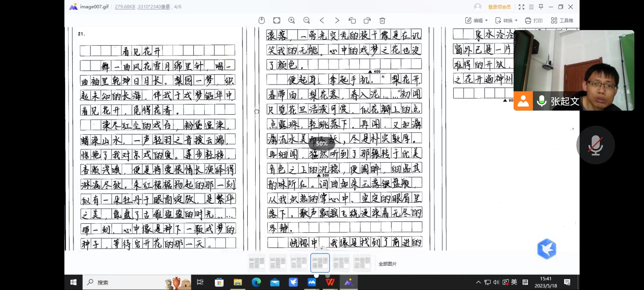The width and height of the screenshot is (644, 290).
Task: Open the 编辑 edit dropdown
Action: (476, 20)
